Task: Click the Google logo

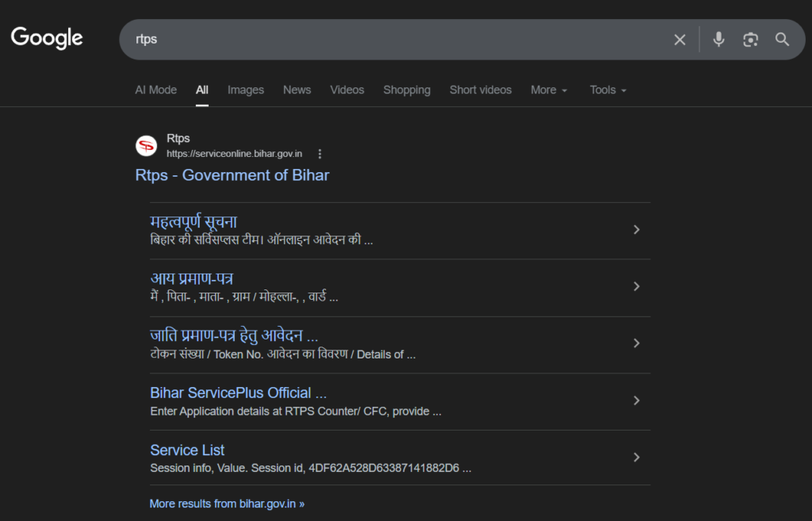Action: [x=47, y=38]
